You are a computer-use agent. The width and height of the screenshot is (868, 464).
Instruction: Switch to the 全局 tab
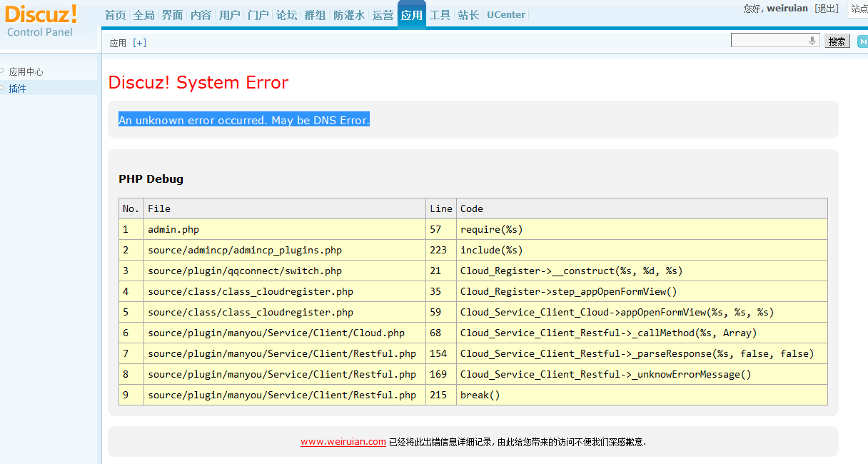pos(143,15)
